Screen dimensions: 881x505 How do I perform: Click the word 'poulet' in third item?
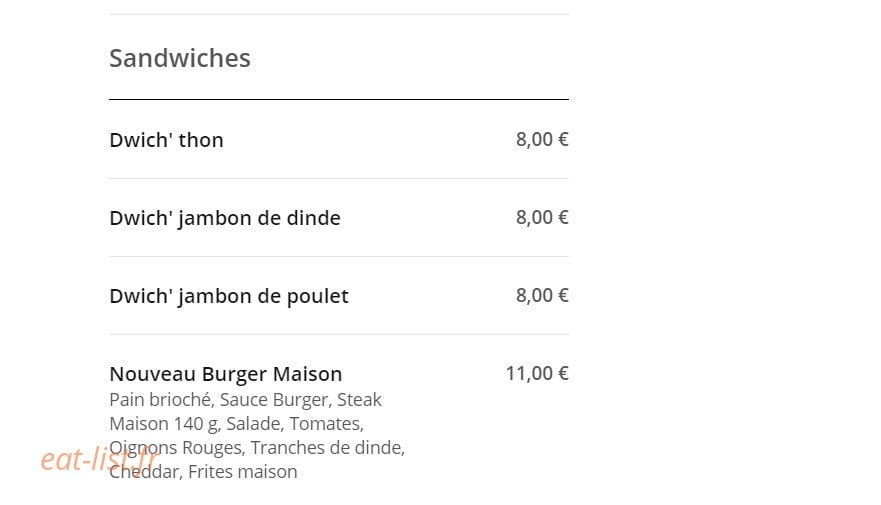click(x=318, y=296)
